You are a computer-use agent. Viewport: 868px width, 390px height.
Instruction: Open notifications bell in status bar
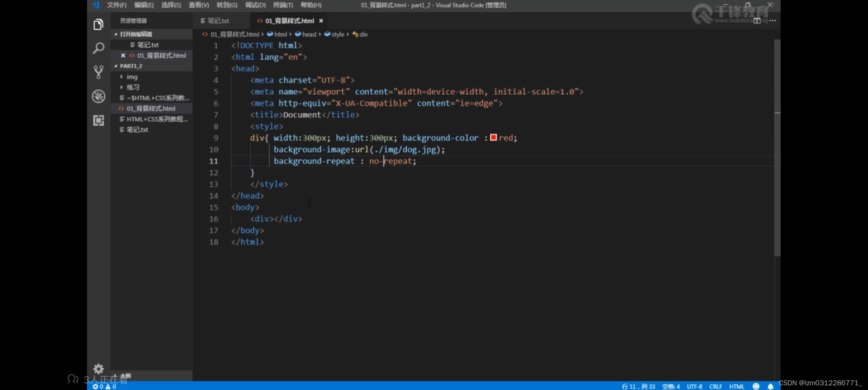(x=771, y=386)
